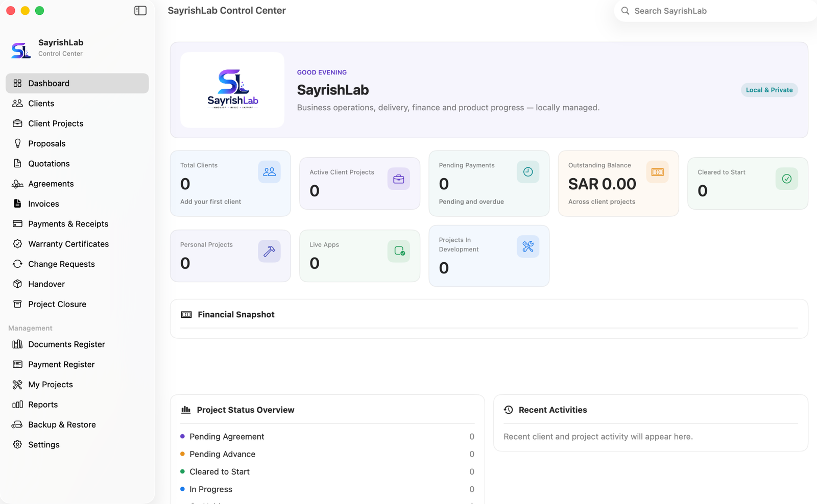Open the Quotations page
This screenshot has height=504, width=817.
pos(77,164)
